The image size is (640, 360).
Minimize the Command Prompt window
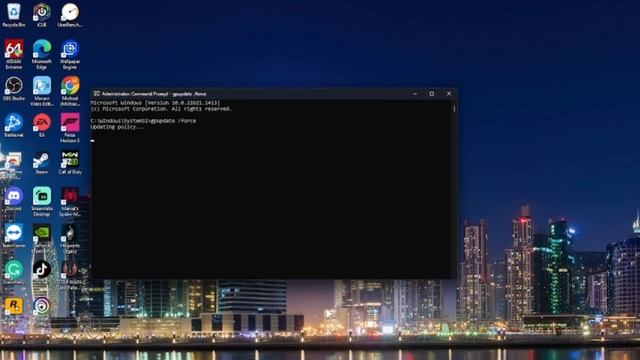[415, 94]
